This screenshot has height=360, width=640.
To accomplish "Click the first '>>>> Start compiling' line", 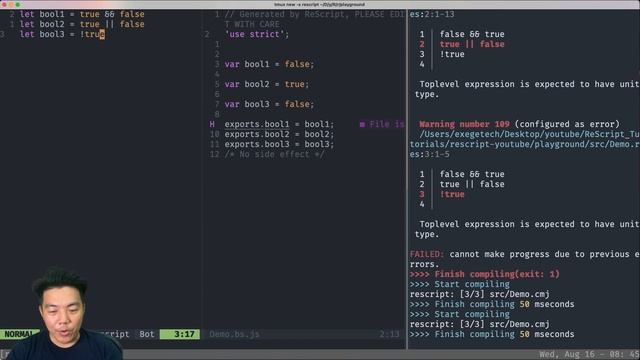I will click(460, 284).
